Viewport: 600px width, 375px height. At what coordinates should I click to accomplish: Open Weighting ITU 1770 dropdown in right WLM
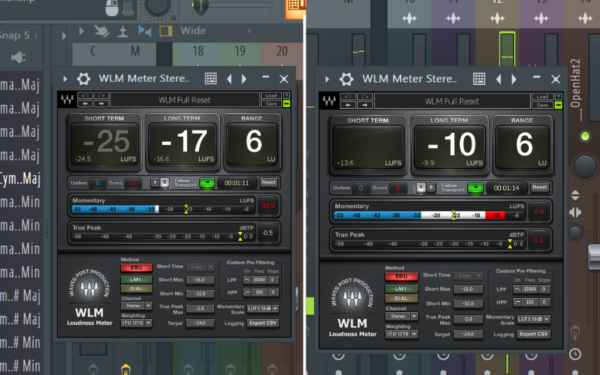401,334
